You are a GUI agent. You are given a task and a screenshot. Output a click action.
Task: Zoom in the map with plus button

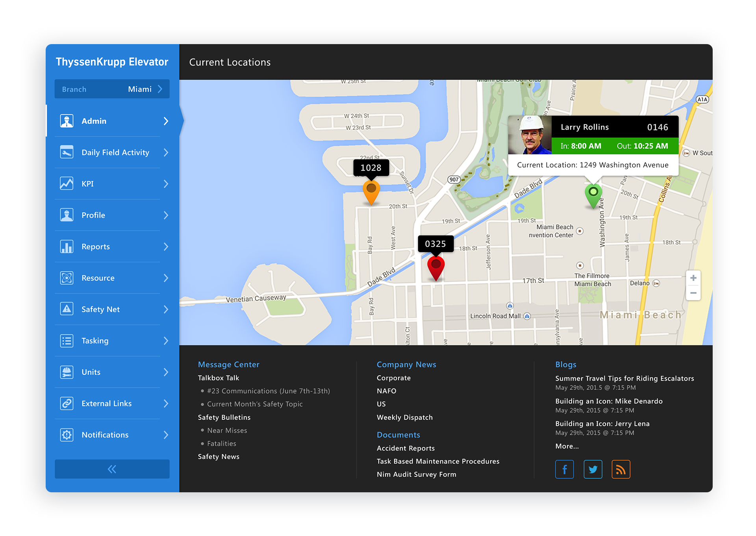pyautogui.click(x=693, y=278)
